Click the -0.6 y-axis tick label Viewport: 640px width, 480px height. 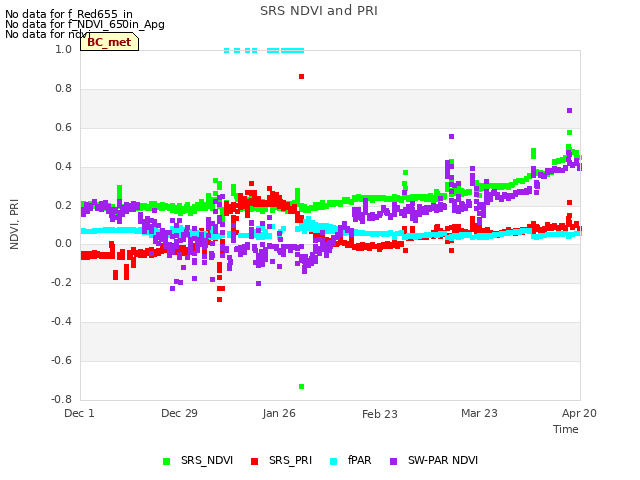coord(61,360)
